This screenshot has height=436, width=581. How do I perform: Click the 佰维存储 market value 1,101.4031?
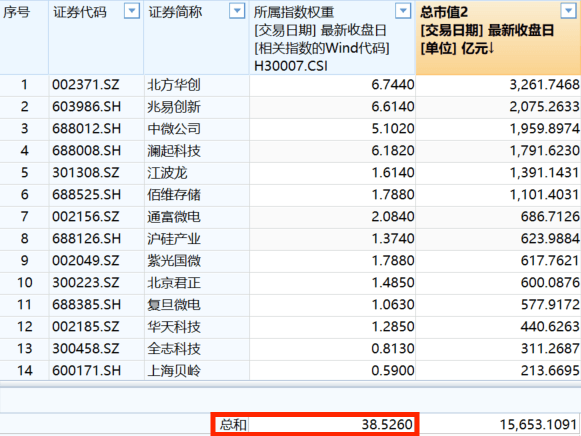[544, 194]
